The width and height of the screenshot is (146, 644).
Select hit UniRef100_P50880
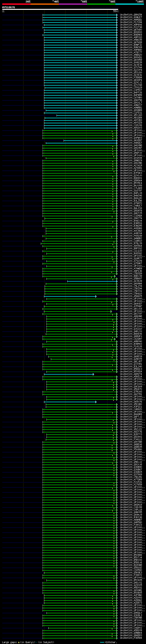click(x=131, y=450)
